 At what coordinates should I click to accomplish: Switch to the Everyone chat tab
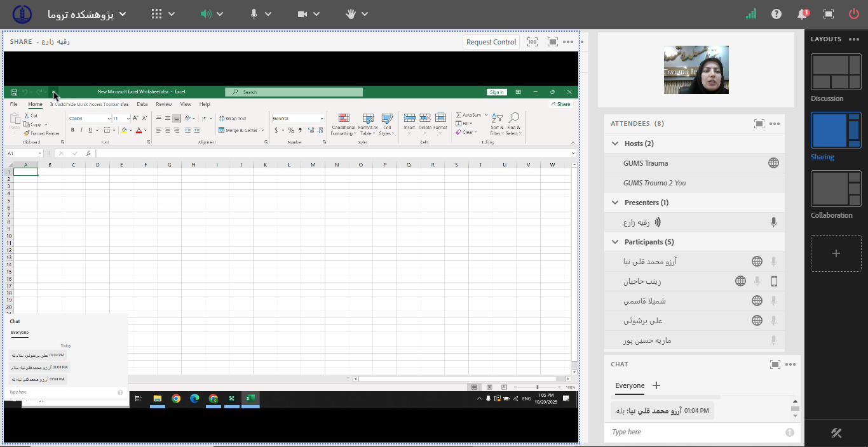tap(629, 385)
